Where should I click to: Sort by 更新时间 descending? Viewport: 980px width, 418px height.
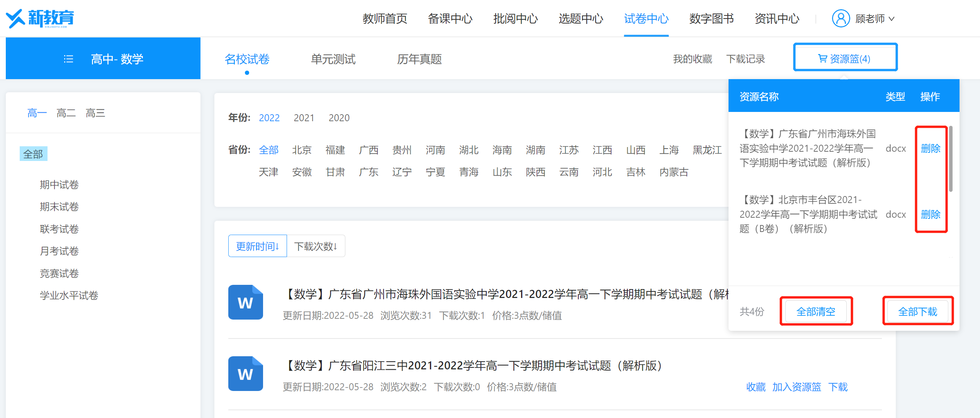(257, 246)
